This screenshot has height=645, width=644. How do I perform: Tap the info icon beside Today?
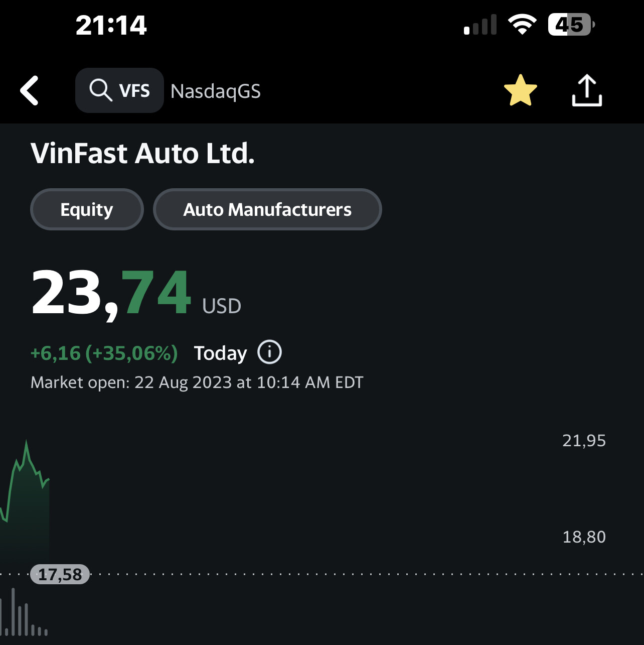point(269,352)
